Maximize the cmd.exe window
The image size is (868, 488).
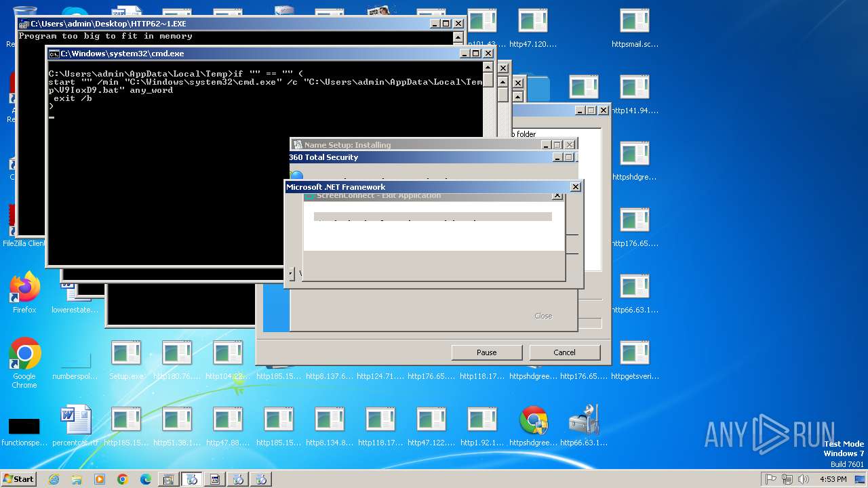coord(475,54)
